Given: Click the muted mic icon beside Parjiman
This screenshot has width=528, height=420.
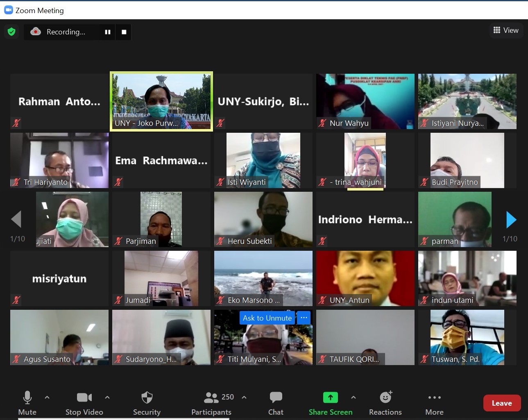Looking at the screenshot, I should (118, 241).
